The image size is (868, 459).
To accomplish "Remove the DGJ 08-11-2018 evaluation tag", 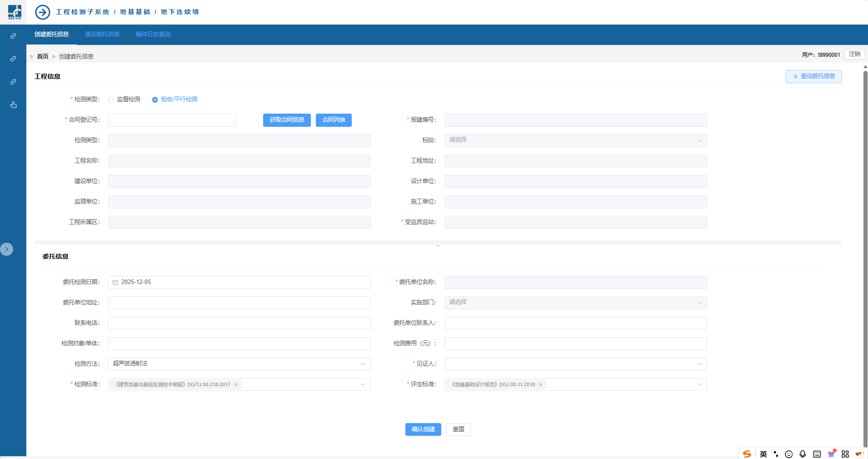I will pyautogui.click(x=540, y=385).
